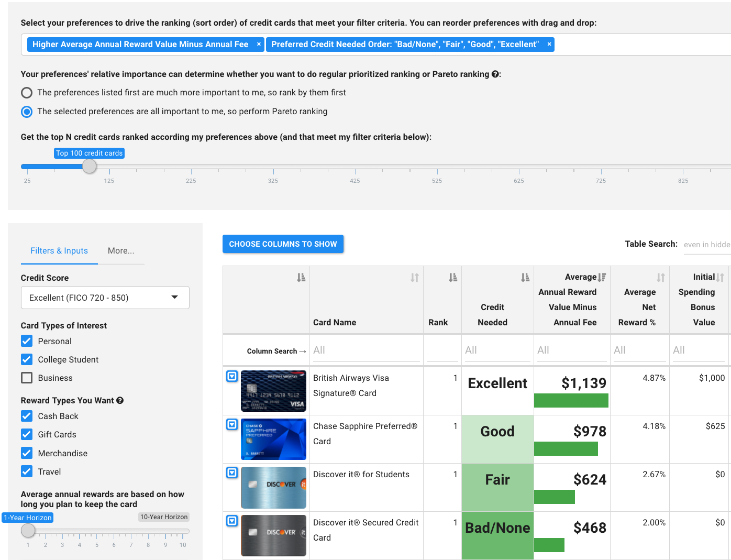Image resolution: width=731 pixels, height=560 pixels.
Task: Open help icon beside Reward Types You Want
Action: pyautogui.click(x=120, y=401)
